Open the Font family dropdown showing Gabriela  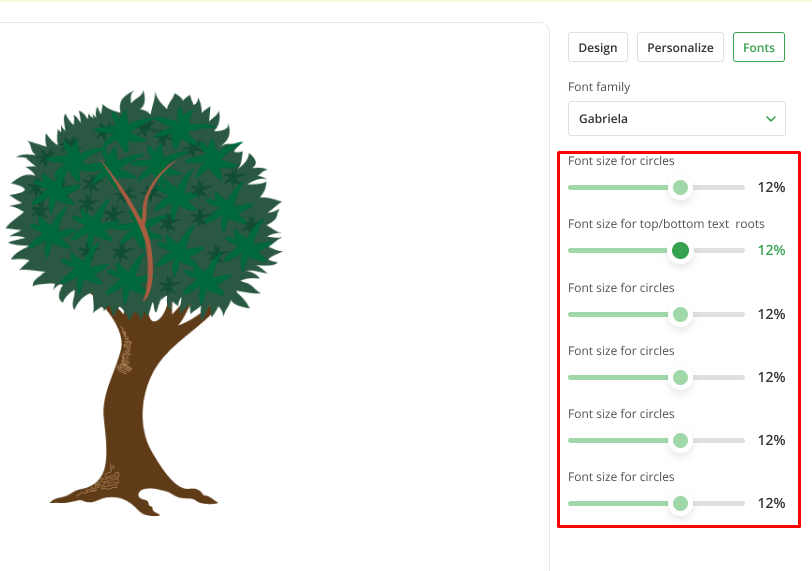click(x=676, y=119)
